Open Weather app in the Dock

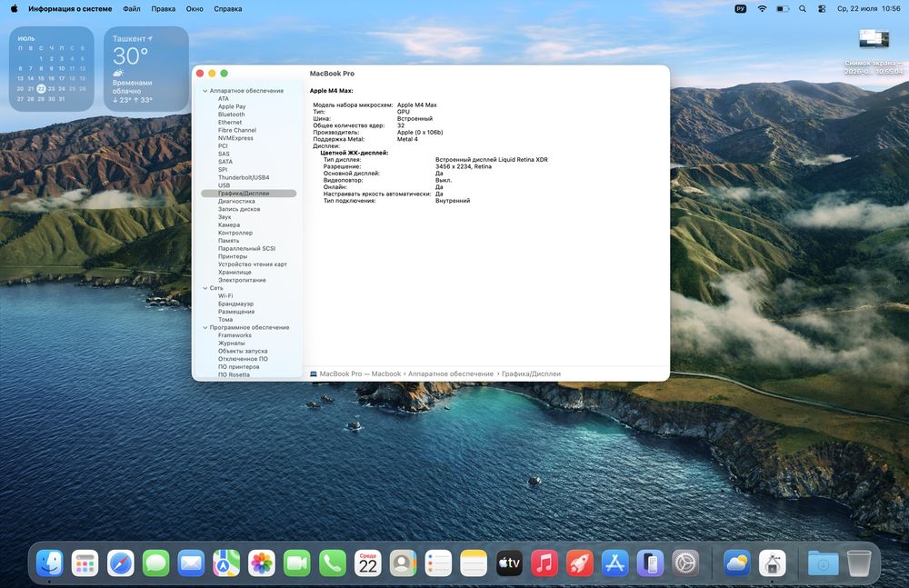(x=737, y=563)
